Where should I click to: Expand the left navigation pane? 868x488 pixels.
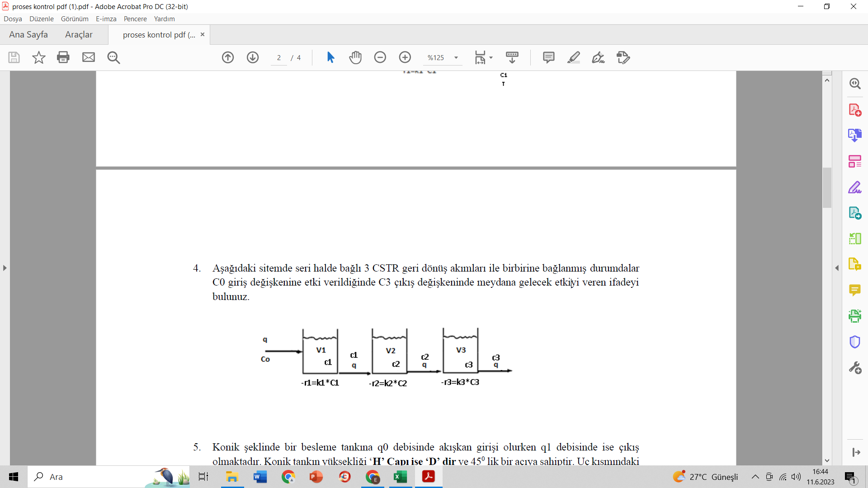(5, 268)
